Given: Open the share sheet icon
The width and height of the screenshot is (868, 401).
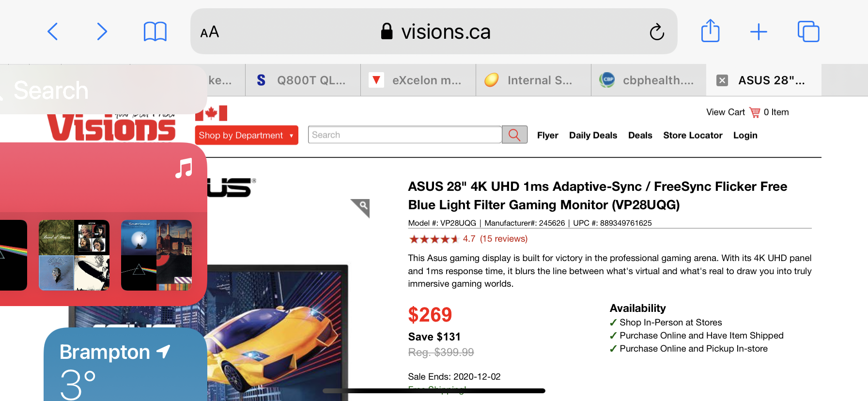Looking at the screenshot, I should (x=710, y=31).
